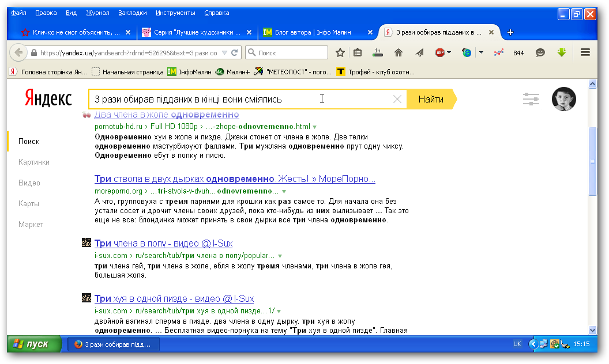609x364 pixels.
Task: Click the smiley chat bubble icon
Action: [540, 52]
